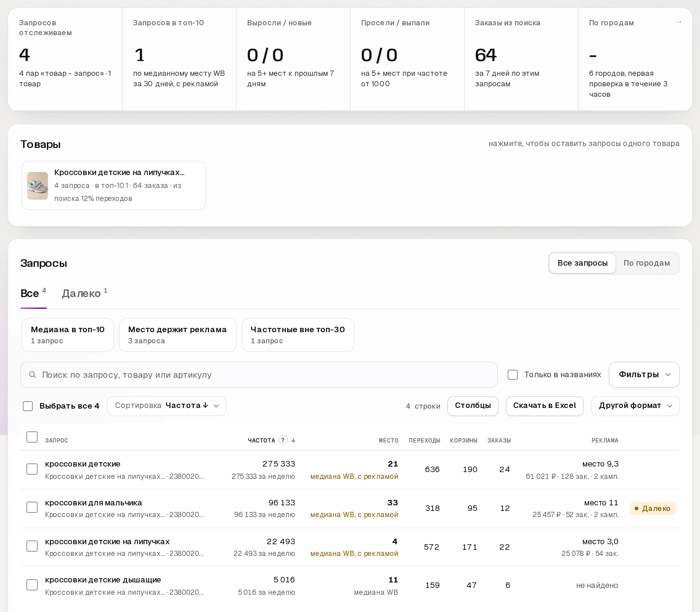
Task: Click the 'Далеко' badge on мальчика row
Action: click(x=653, y=508)
